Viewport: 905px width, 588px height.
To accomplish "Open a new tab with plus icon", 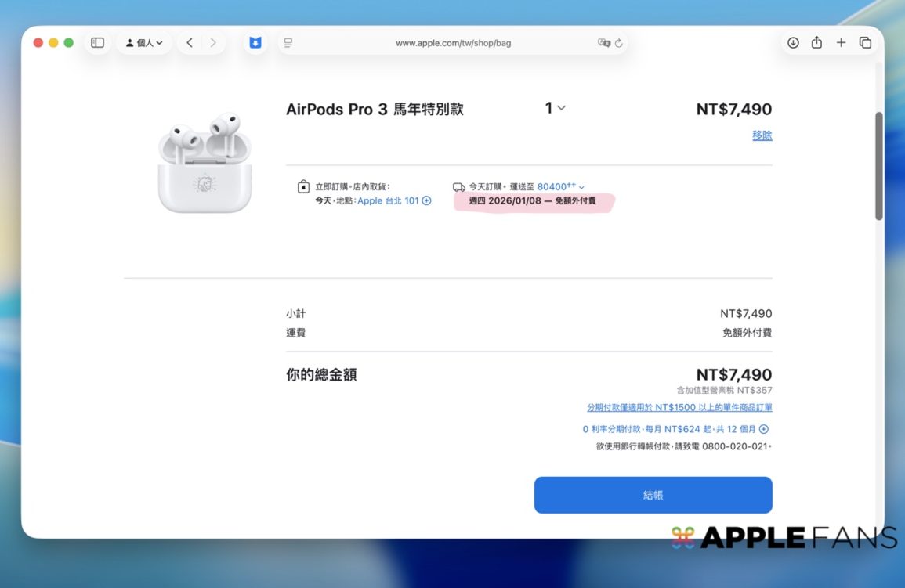I will point(841,43).
